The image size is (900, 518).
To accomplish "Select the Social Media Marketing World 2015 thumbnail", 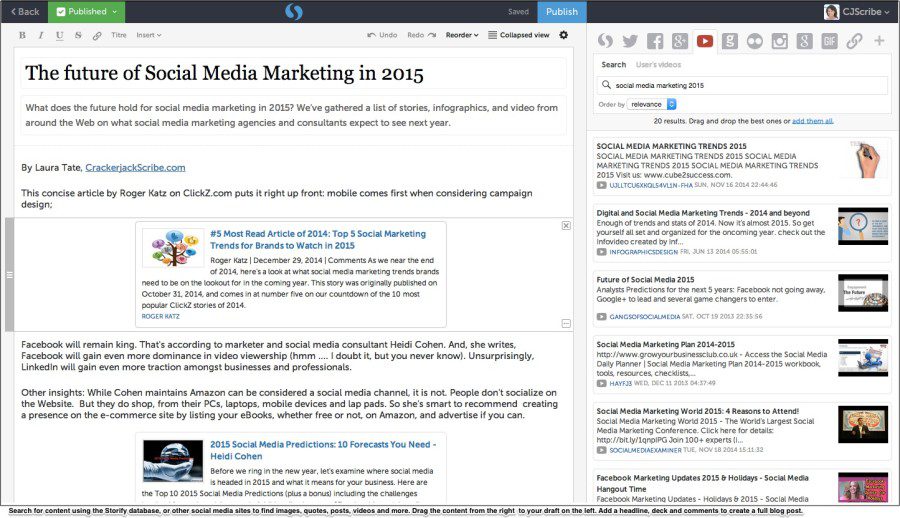I will 863,424.
